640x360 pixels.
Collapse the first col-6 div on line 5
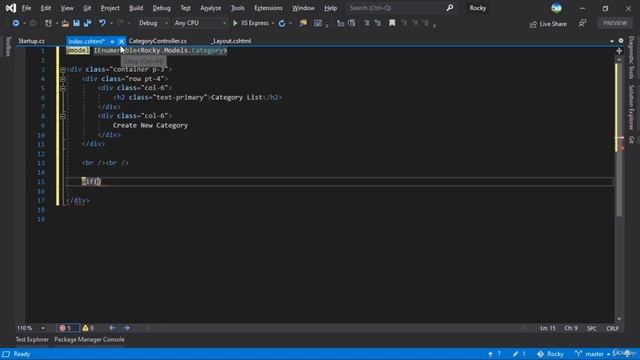63,89
